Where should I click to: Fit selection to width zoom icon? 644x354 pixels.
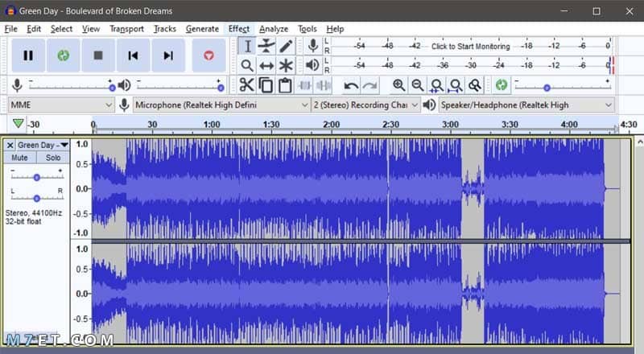point(436,85)
